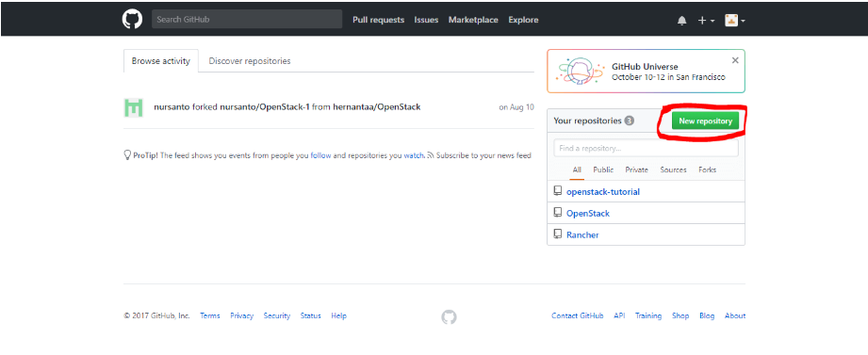The width and height of the screenshot is (868, 355).
Task: Click repo icon beside OpenStack
Action: pyautogui.click(x=557, y=213)
